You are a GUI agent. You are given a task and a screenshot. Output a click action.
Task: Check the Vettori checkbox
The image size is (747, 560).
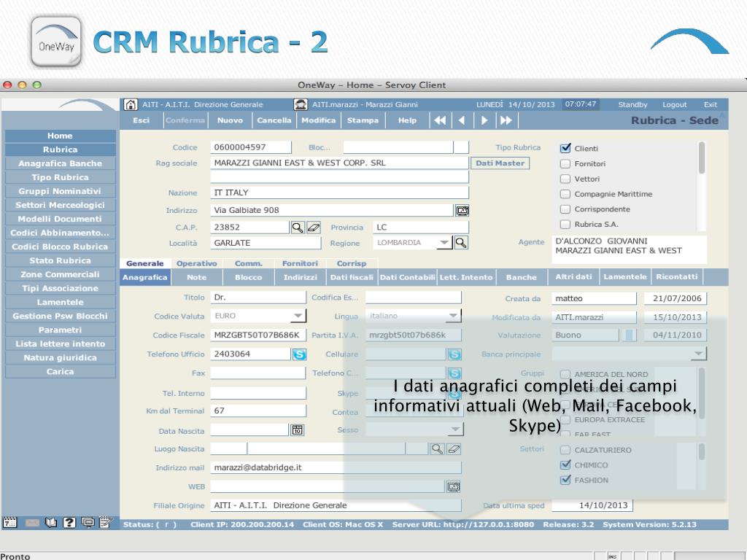tap(565, 179)
